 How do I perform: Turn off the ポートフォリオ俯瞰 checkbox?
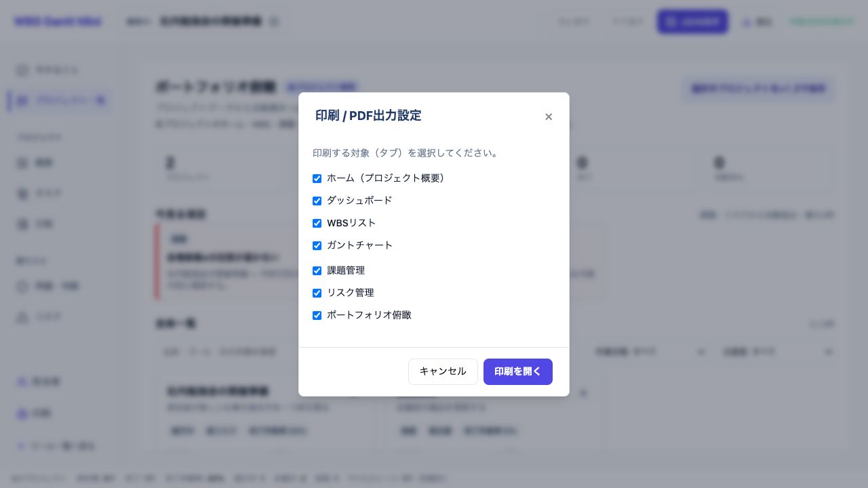tap(317, 315)
